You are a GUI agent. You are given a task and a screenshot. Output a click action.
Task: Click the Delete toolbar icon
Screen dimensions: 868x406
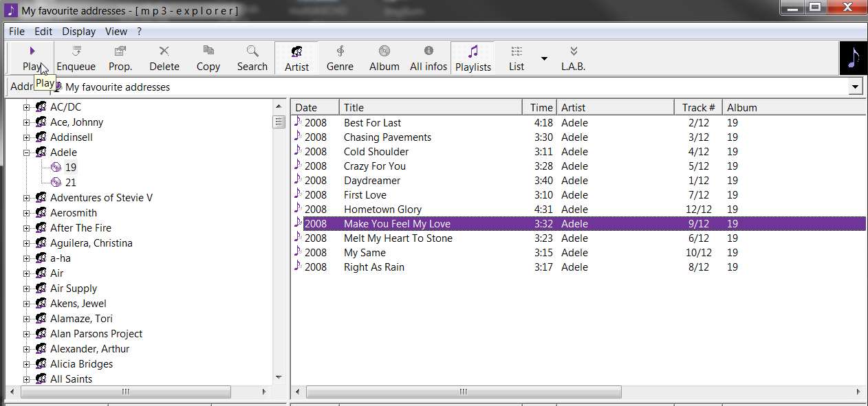tap(164, 51)
